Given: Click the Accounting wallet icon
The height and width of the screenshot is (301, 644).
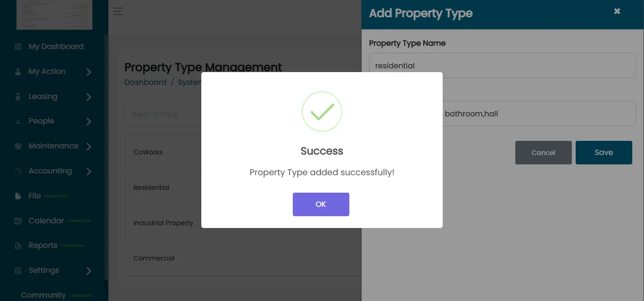Looking at the screenshot, I should tap(18, 171).
